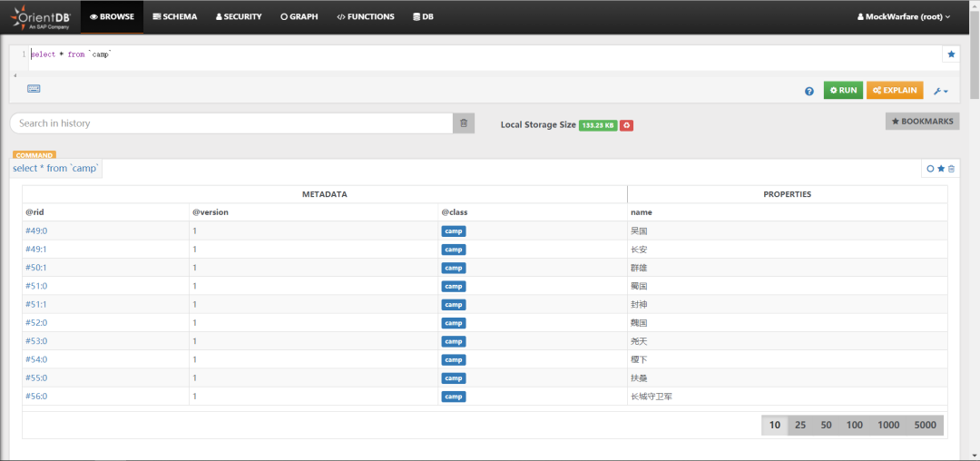Open the DB tab
Image resolution: width=980 pixels, height=461 pixels.
point(423,17)
